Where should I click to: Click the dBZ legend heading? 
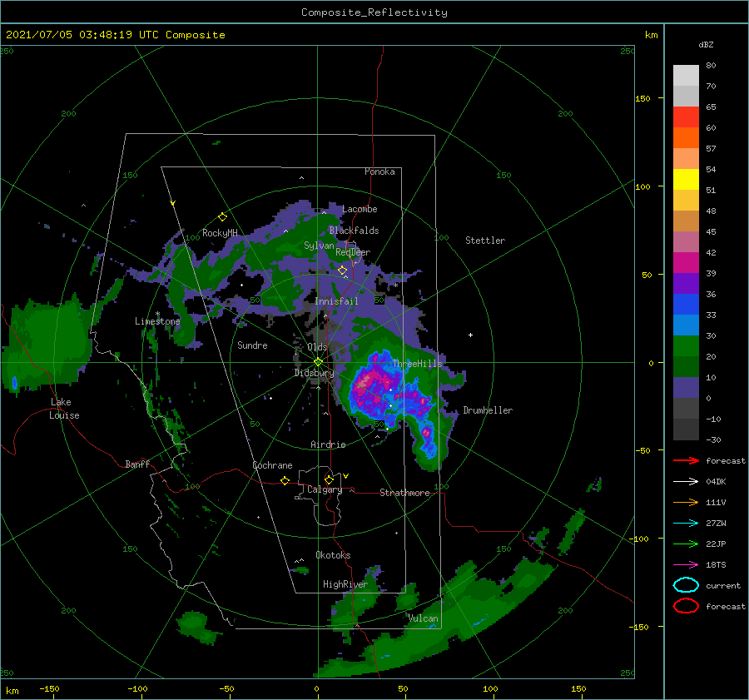click(x=706, y=44)
